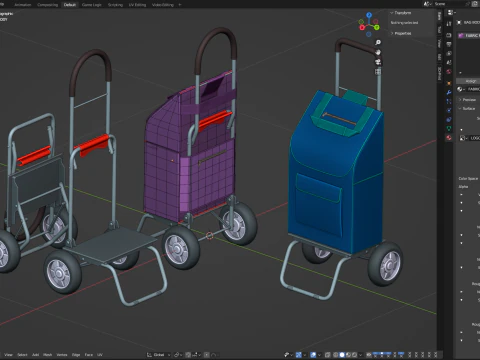Add a new workspace with the plus

[x=180, y=5]
